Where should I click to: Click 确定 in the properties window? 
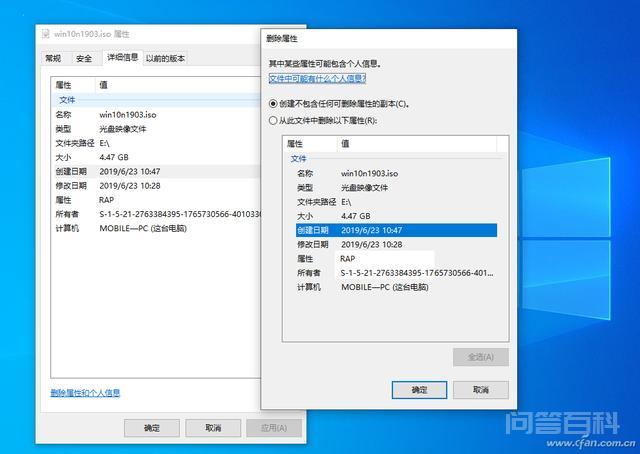[x=152, y=428]
